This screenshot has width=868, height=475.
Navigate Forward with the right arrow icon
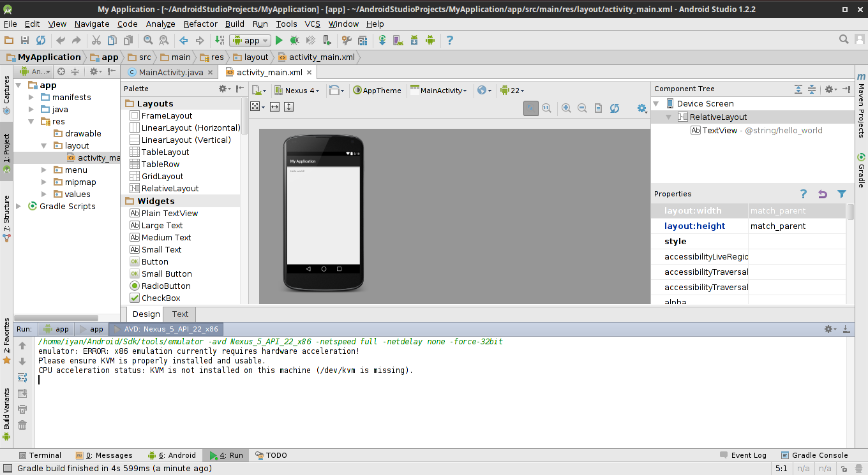click(200, 40)
